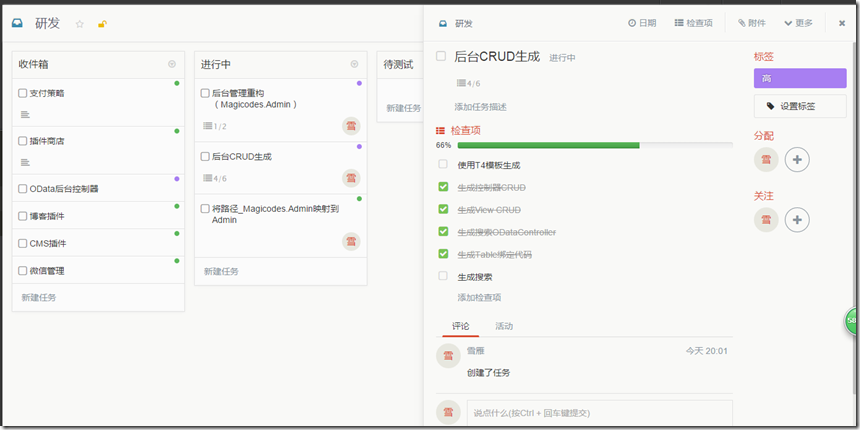The height and width of the screenshot is (430, 860).
Task: Switch to the 活动 tab
Action: [504, 326]
